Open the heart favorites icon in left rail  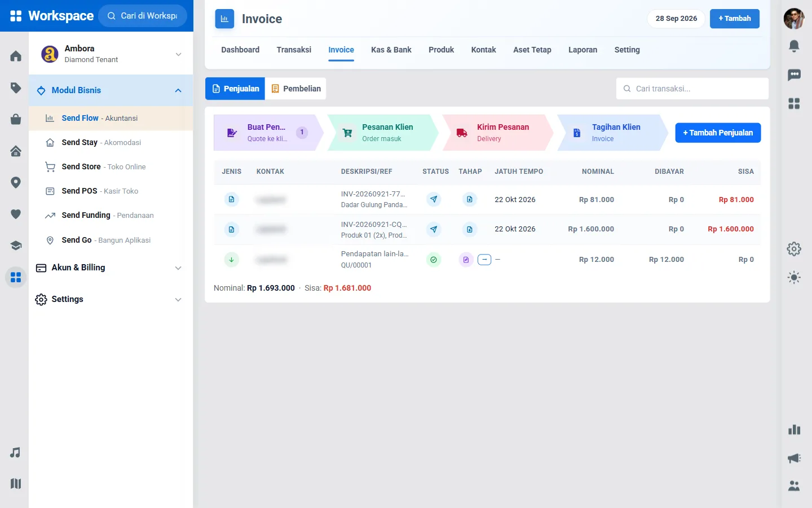coord(16,214)
